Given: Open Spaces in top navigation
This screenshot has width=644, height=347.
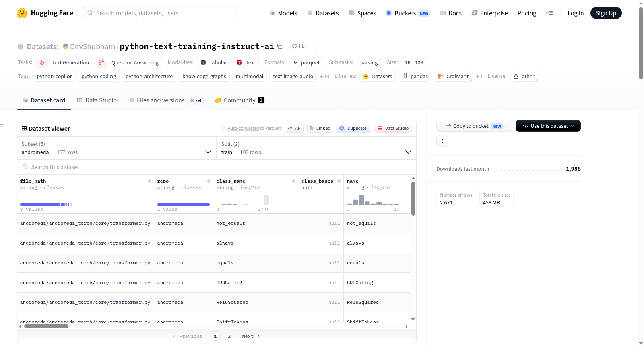Looking at the screenshot, I should pyautogui.click(x=363, y=13).
